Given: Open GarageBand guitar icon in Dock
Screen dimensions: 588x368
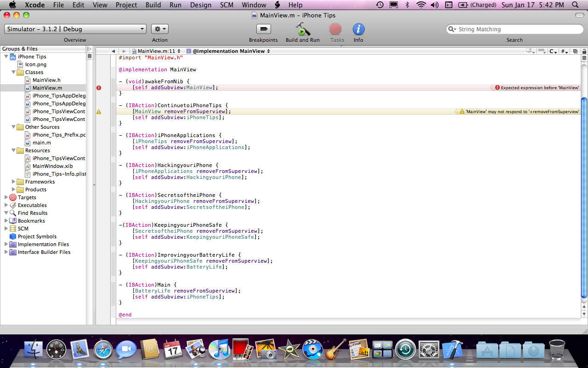Looking at the screenshot, I should pos(335,350).
